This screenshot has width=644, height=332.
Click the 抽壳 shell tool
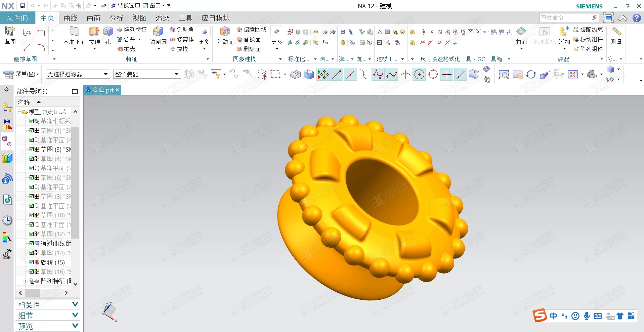pyautogui.click(x=126, y=49)
